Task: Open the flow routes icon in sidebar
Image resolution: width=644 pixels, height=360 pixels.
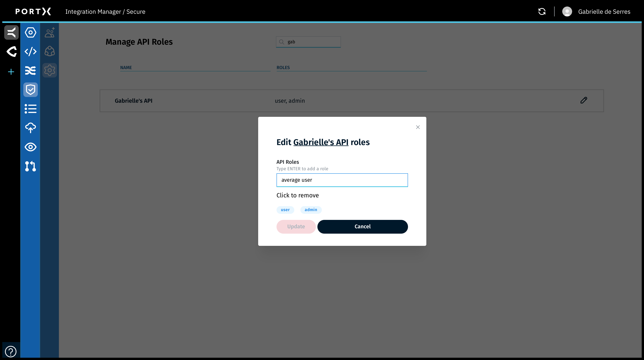Action: 31,71
